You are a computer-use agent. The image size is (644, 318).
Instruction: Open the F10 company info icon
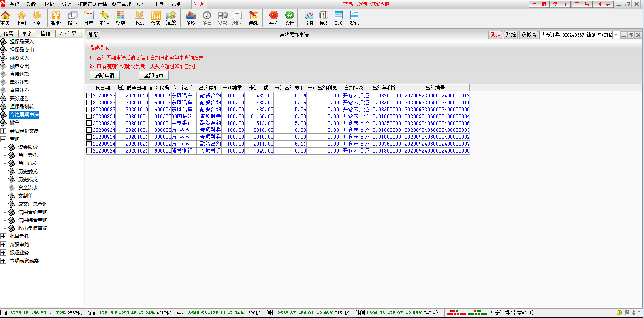(339, 18)
